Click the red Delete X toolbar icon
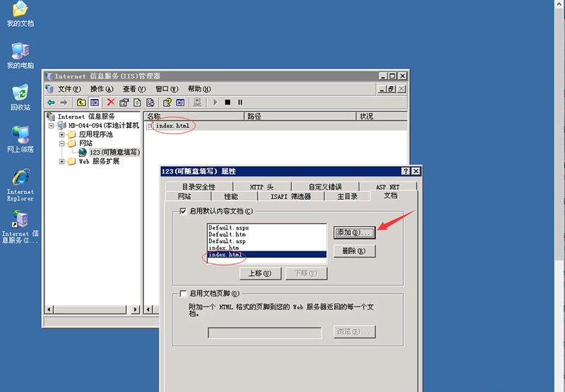565x392 pixels. (110, 102)
